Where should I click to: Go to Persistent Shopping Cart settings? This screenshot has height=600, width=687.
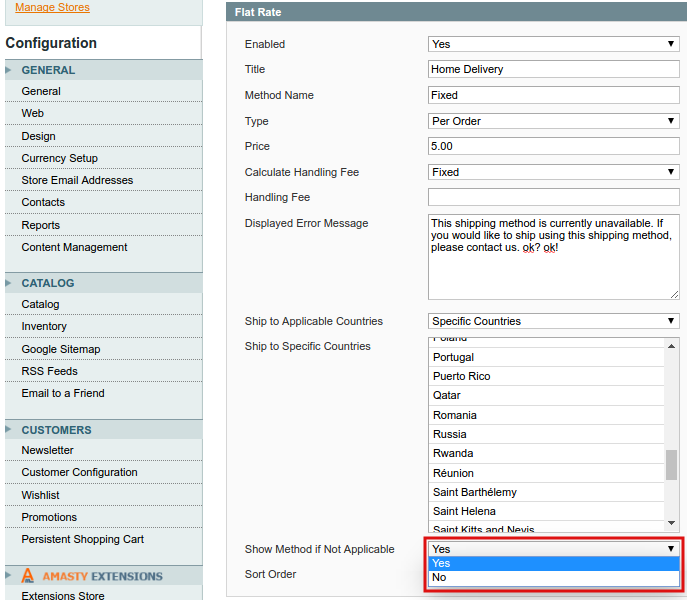point(83,539)
